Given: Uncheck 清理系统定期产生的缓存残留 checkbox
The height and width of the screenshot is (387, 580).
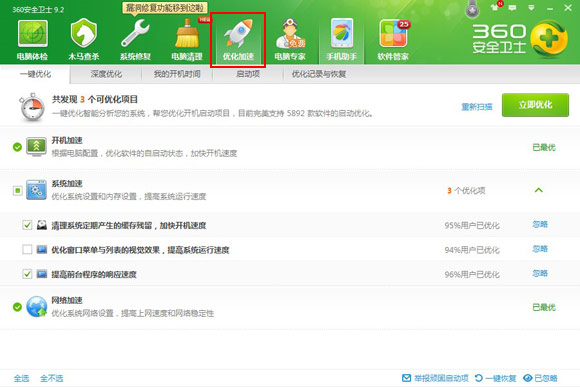Looking at the screenshot, I should coord(27,225).
